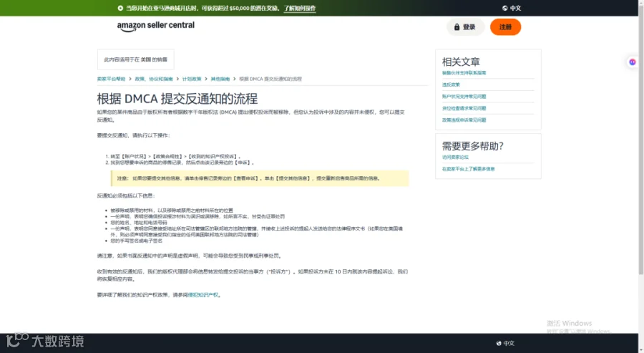Go to 卖家平台帮助 breadcrumb
Image resolution: width=644 pixels, height=353 pixels.
112,79
